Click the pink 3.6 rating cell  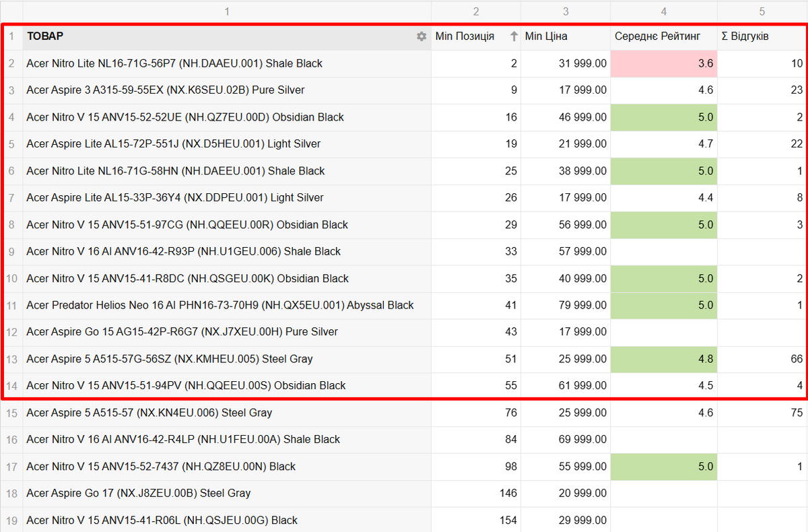[664, 63]
